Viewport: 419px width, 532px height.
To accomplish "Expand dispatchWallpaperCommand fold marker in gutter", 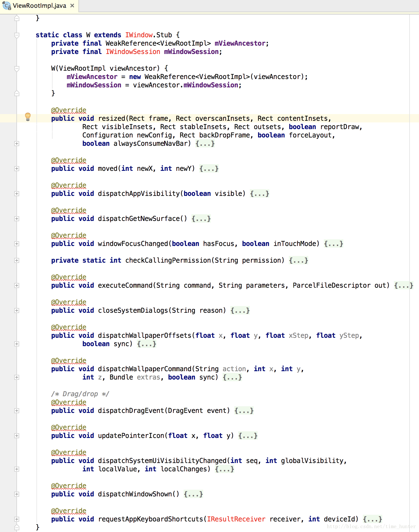I will tap(17, 377).
